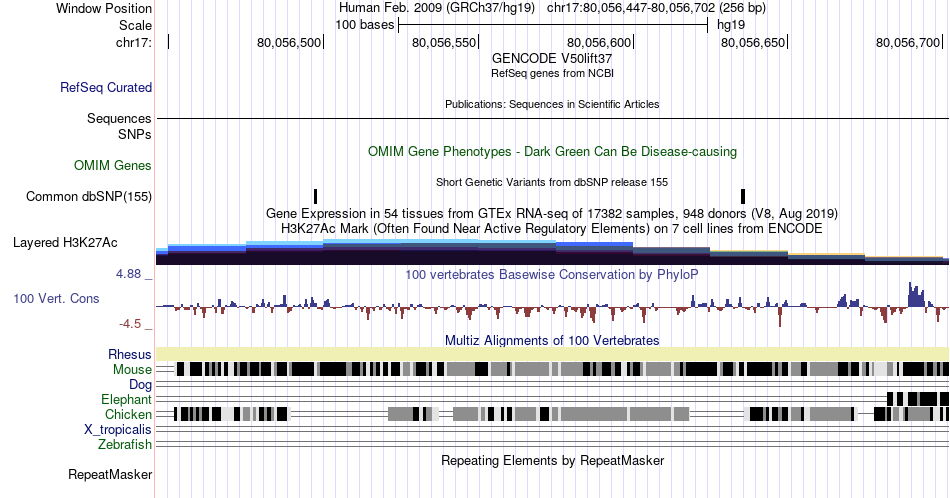Screen dimensions: 950x498
Task: Click the Sequences track label
Action: click(x=119, y=118)
